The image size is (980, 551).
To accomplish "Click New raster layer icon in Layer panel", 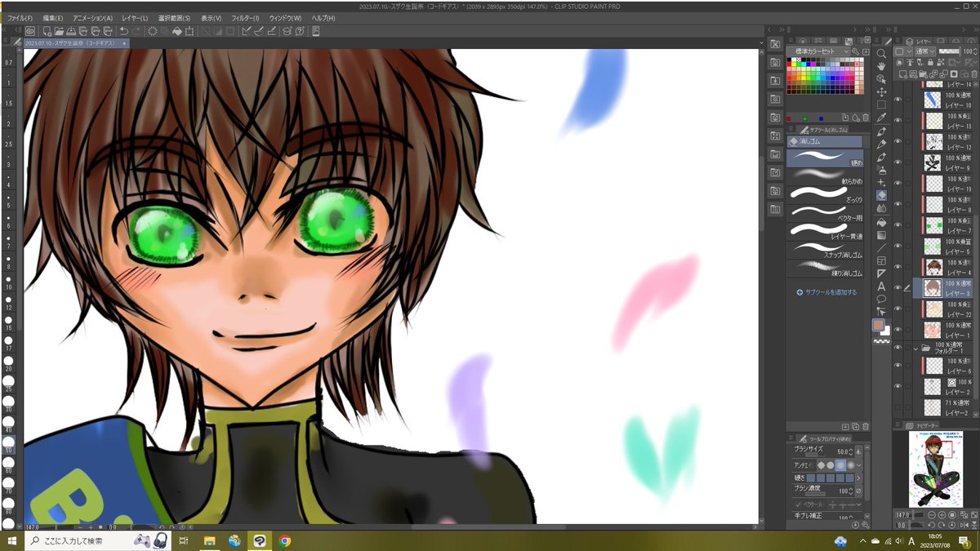I will (902, 74).
